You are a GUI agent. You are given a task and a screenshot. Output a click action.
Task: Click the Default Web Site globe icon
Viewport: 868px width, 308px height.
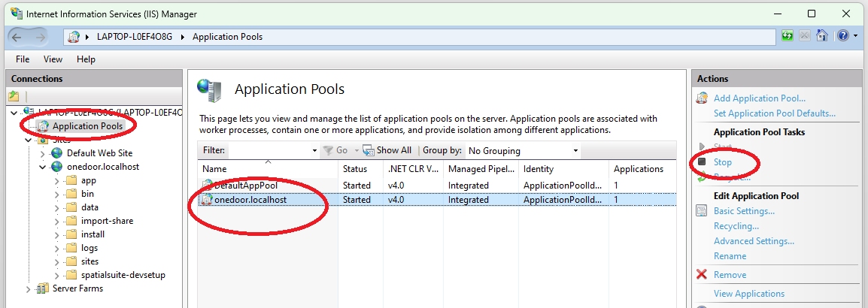tap(56, 153)
